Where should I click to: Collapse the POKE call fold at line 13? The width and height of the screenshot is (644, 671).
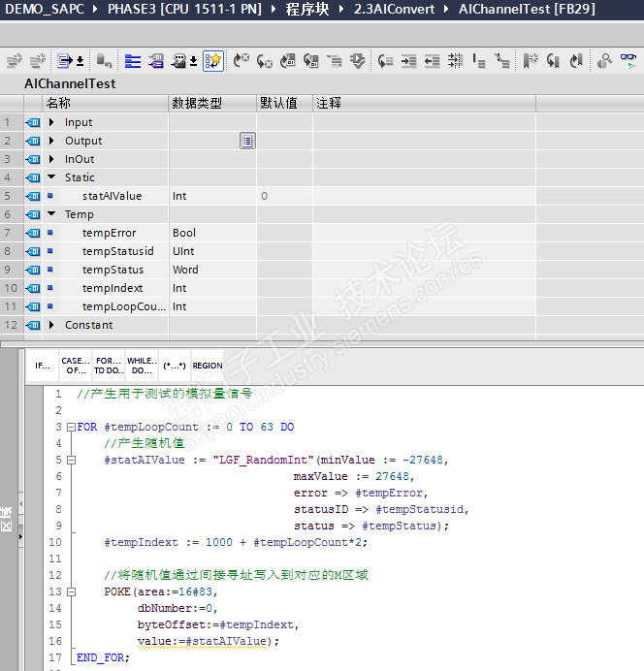[71, 591]
